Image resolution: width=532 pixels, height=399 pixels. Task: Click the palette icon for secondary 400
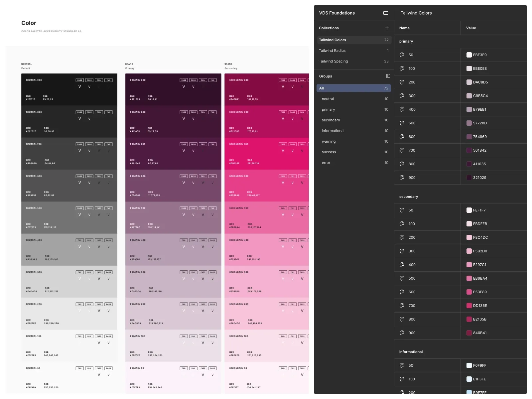tap(402, 265)
